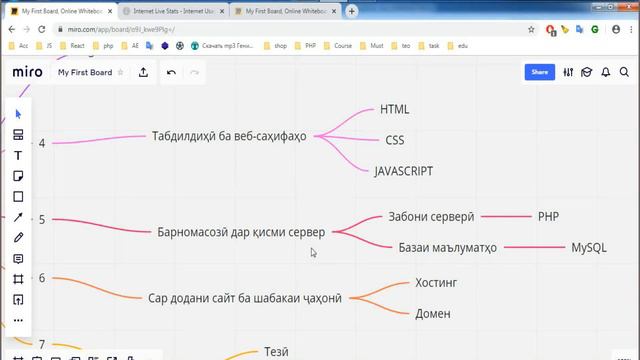Open the Templates tool in Miro toolbar
The width and height of the screenshot is (640, 360).
pyautogui.click(x=18, y=135)
